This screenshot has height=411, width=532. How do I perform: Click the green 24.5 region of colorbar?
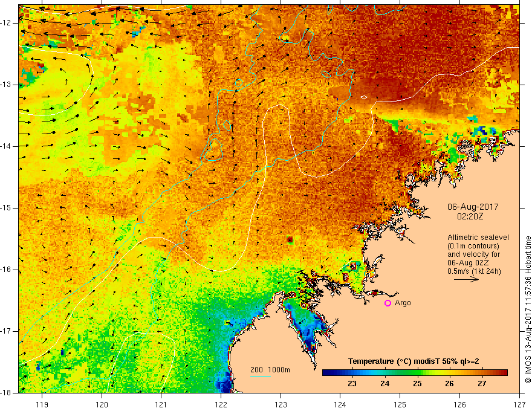click(x=401, y=373)
